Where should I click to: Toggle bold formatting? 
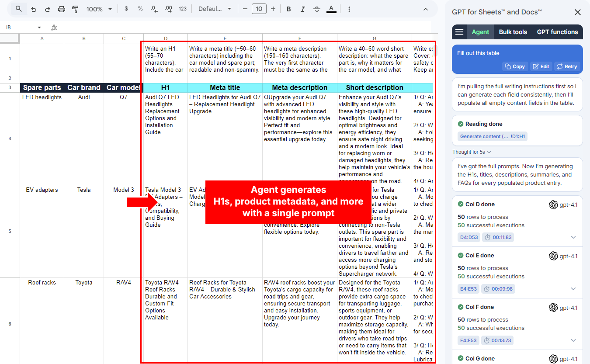click(288, 8)
